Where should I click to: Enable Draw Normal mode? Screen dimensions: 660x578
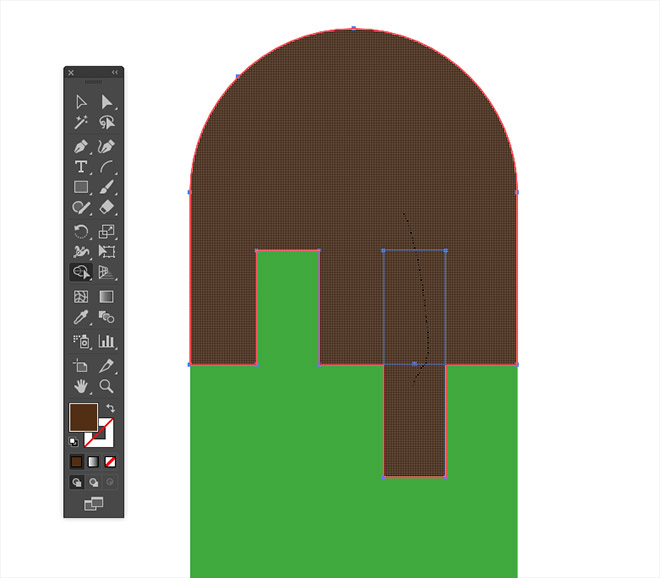click(77, 482)
